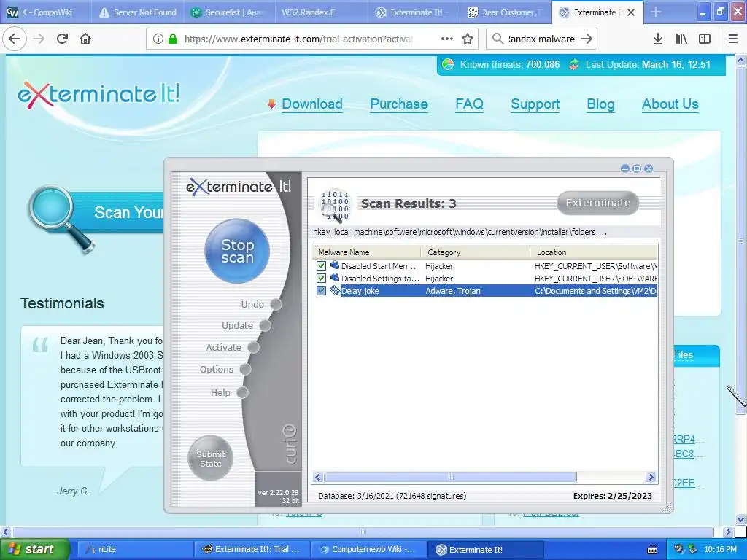
Task: Open the Purchase link on website
Action: [x=399, y=104]
